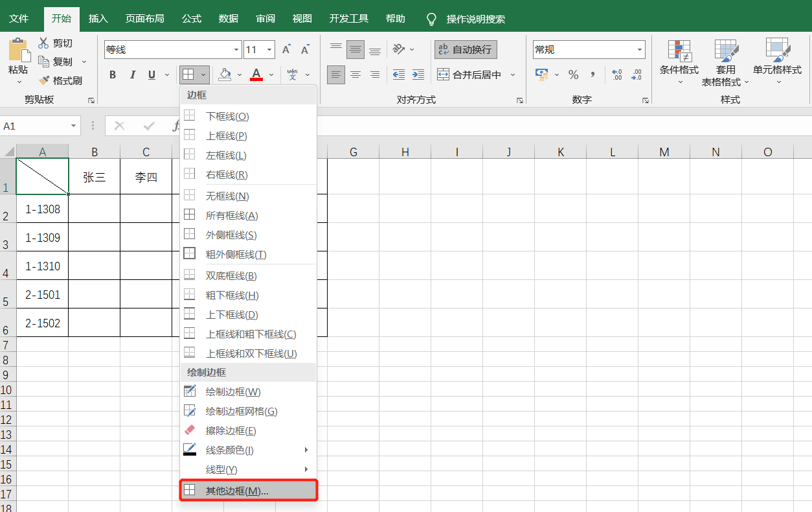The image size is (812, 512).
Task: Align text right
Action: tap(374, 75)
